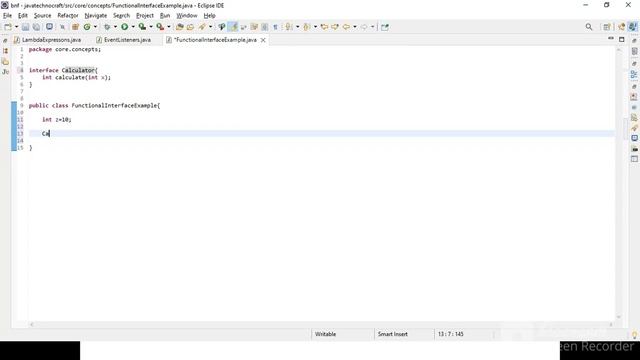Click the External Tools red toolbox icon
The height and width of the screenshot is (360, 640).
pyautogui.click(x=160, y=27)
